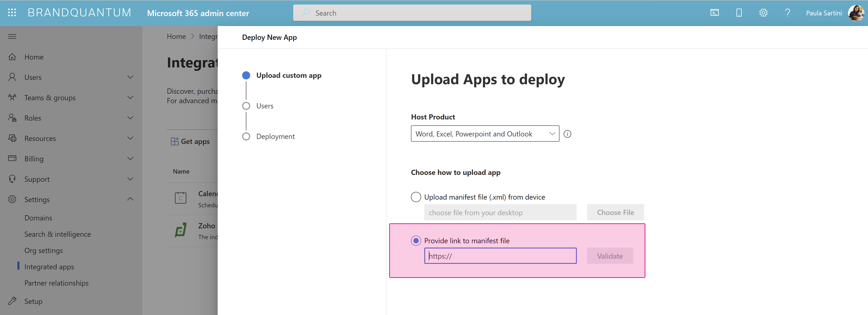Click the mobile device icon in header
868x315 pixels.
click(739, 13)
